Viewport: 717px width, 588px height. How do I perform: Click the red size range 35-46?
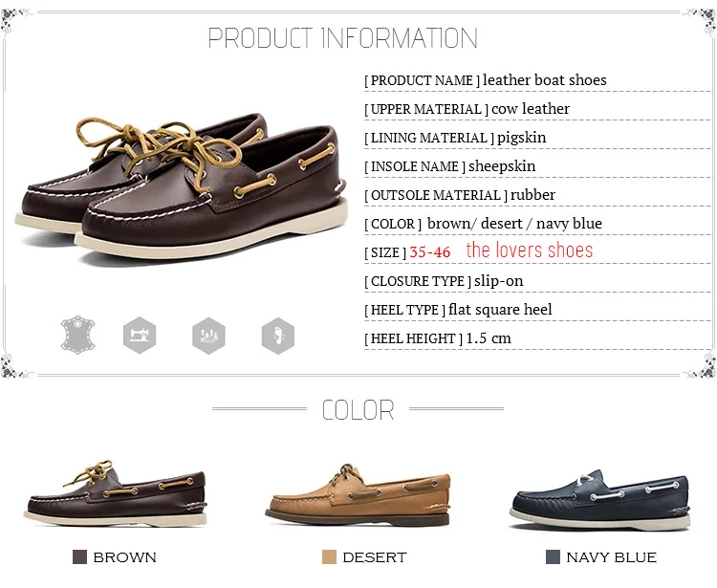430,252
